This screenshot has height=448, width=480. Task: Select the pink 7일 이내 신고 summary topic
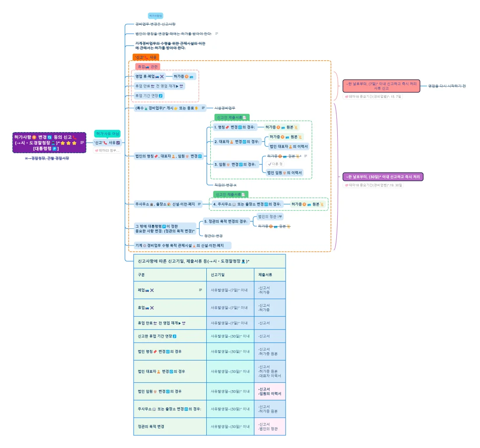coord(381,86)
